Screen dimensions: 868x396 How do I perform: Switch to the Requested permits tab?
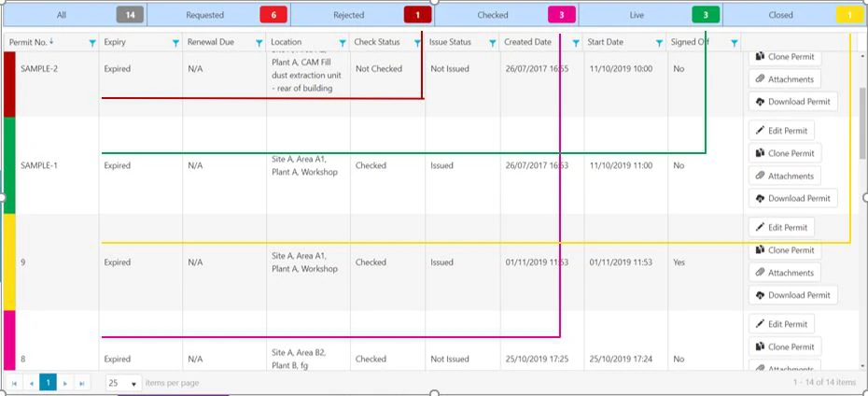218,15
